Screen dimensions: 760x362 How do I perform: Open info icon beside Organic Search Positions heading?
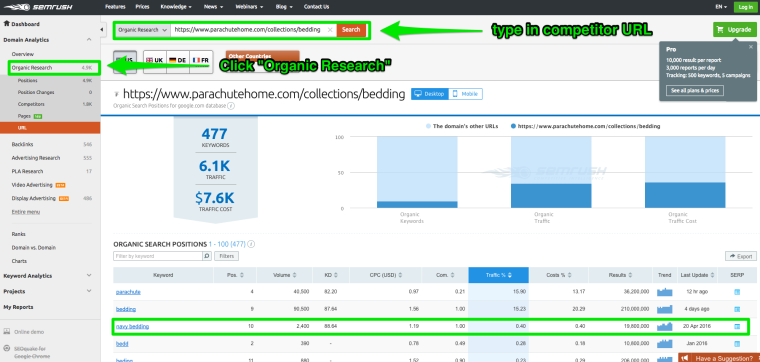251,244
